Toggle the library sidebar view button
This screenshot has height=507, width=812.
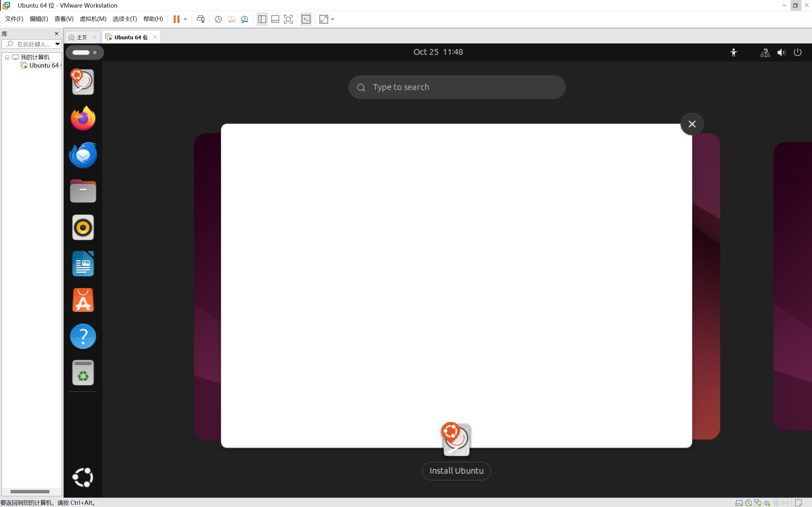pos(262,19)
